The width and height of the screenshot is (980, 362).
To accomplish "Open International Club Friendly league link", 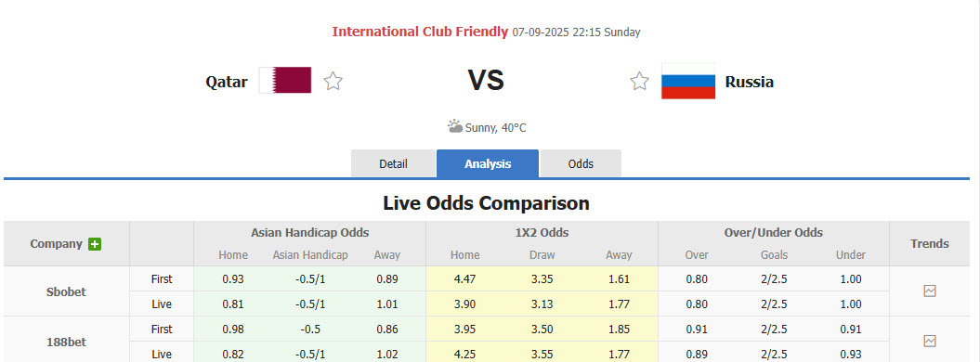I will tap(420, 32).
